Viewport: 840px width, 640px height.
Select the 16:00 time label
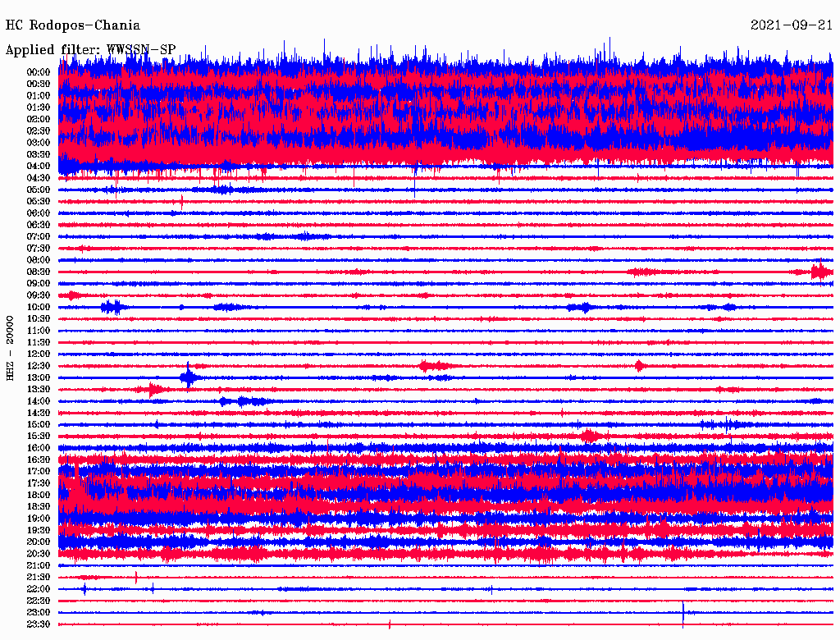(39, 448)
